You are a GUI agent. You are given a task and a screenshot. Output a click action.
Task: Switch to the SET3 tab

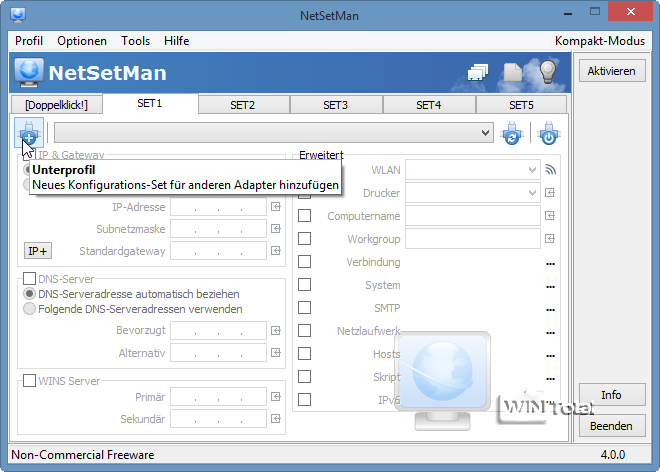point(335,105)
